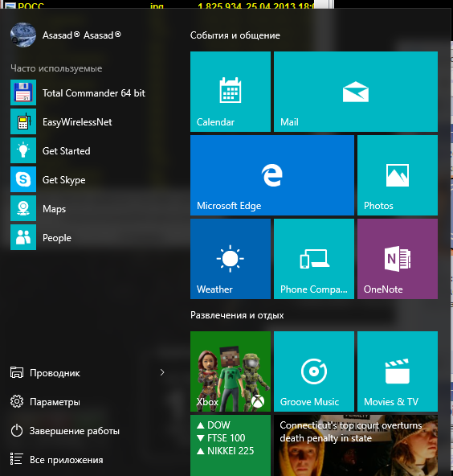Click the Skype icon
The width and height of the screenshot is (453, 476).
pos(23,179)
